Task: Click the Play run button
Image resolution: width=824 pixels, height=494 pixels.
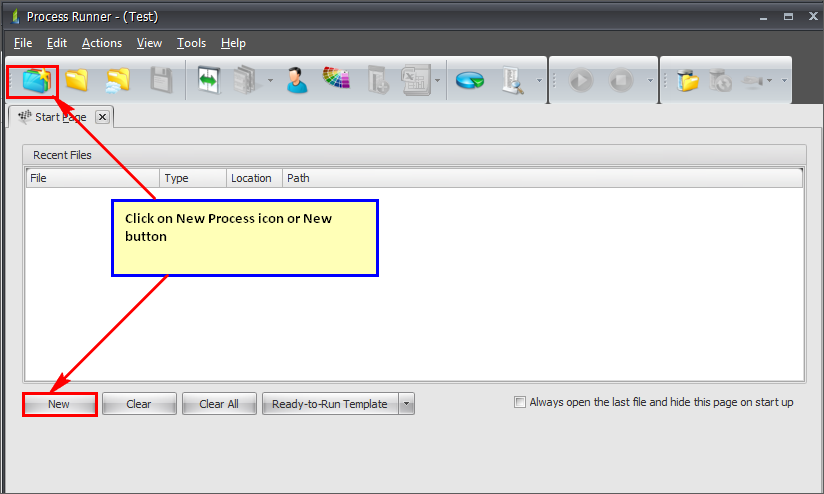Action: [x=581, y=81]
